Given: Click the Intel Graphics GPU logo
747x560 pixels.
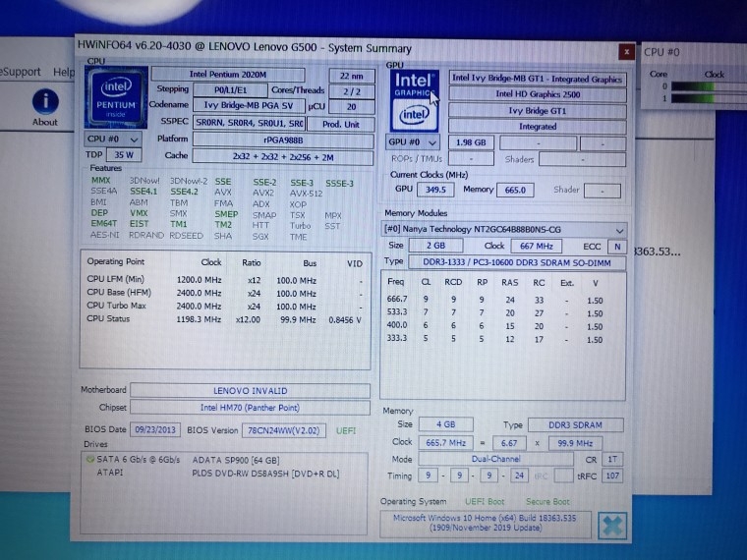Looking at the screenshot, I should pyautogui.click(x=414, y=101).
